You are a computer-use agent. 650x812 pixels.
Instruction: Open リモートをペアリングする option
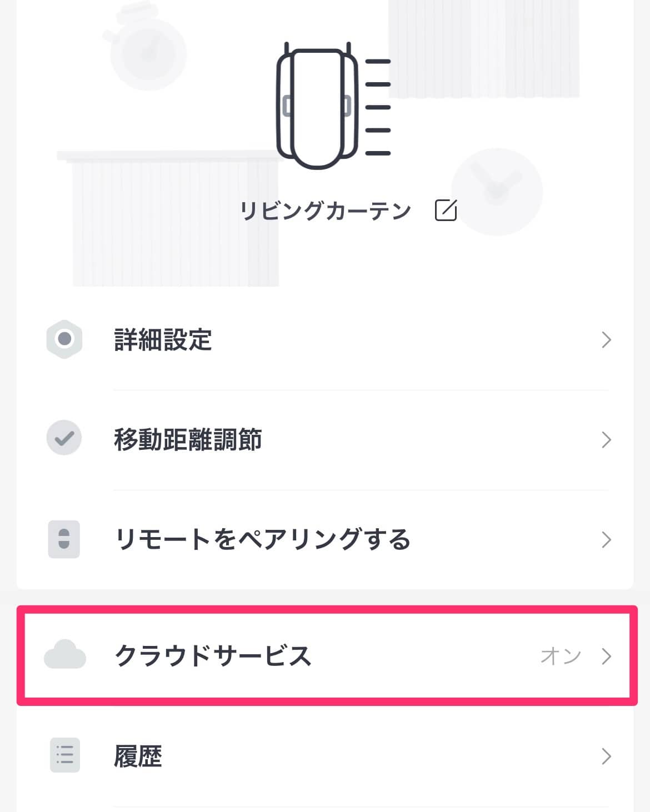325,539
